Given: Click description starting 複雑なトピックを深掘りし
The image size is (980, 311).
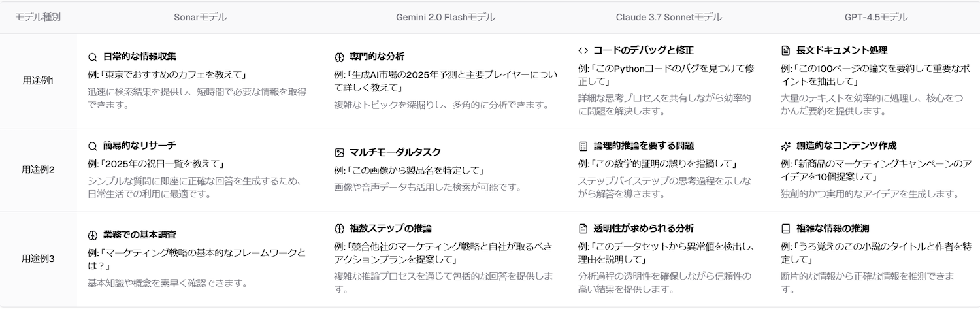Looking at the screenshot, I should pos(441,105).
